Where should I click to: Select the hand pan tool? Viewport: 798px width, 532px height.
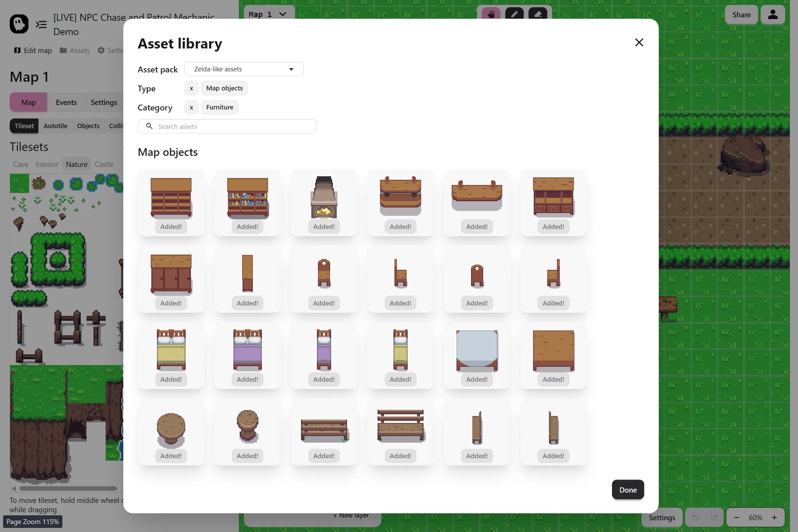[491, 14]
